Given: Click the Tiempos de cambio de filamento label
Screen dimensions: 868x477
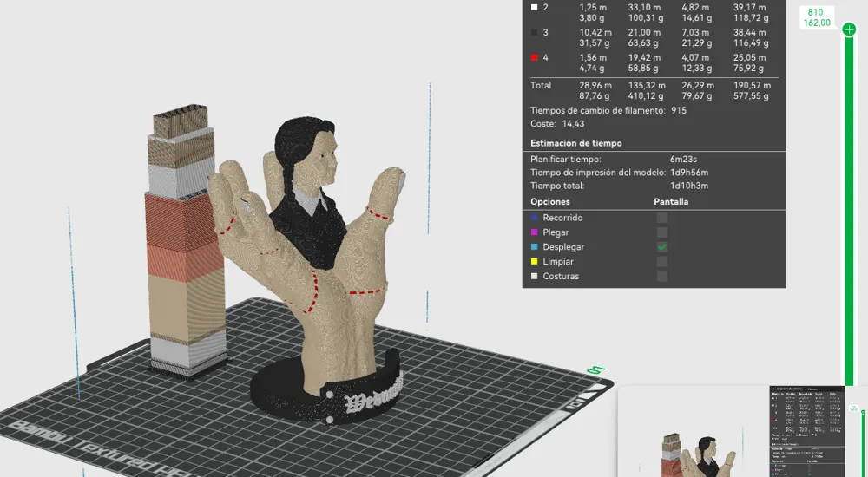Looking at the screenshot, I should [598, 111].
